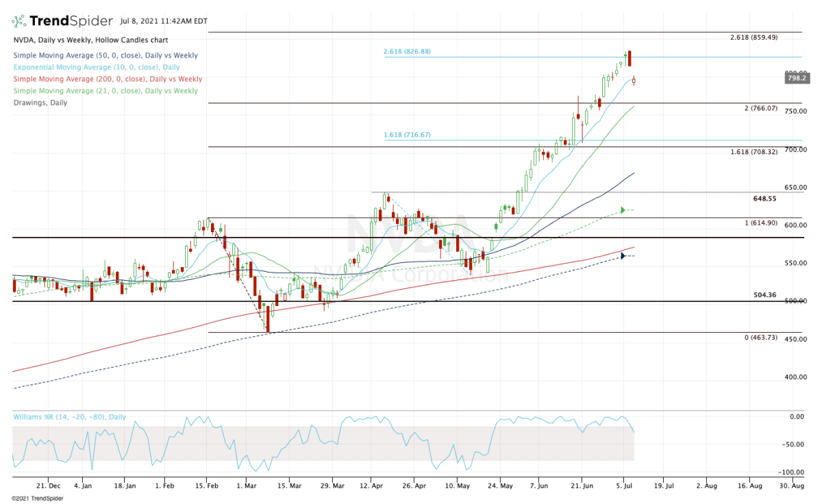Image resolution: width=822 pixels, height=504 pixels.
Task: Select the 2 (766.07) Fibonacci level label
Action: click(761, 108)
